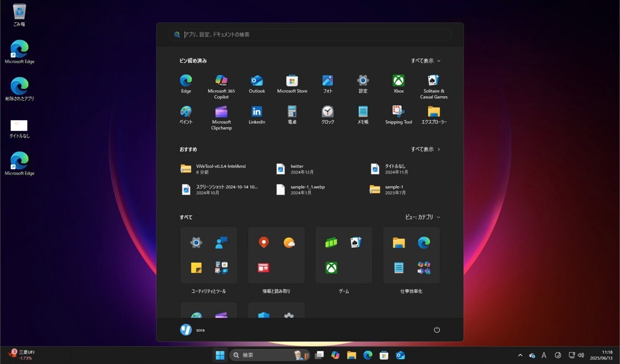Open the ビュー: カテゴリ view dropdown
This screenshot has height=364, width=620.
coord(422,217)
